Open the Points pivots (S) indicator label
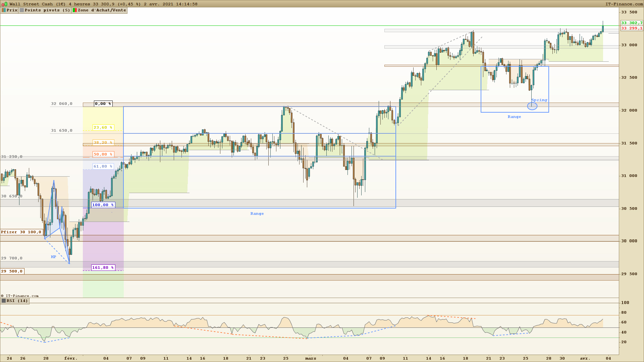This screenshot has height=362, width=644. coord(47,10)
